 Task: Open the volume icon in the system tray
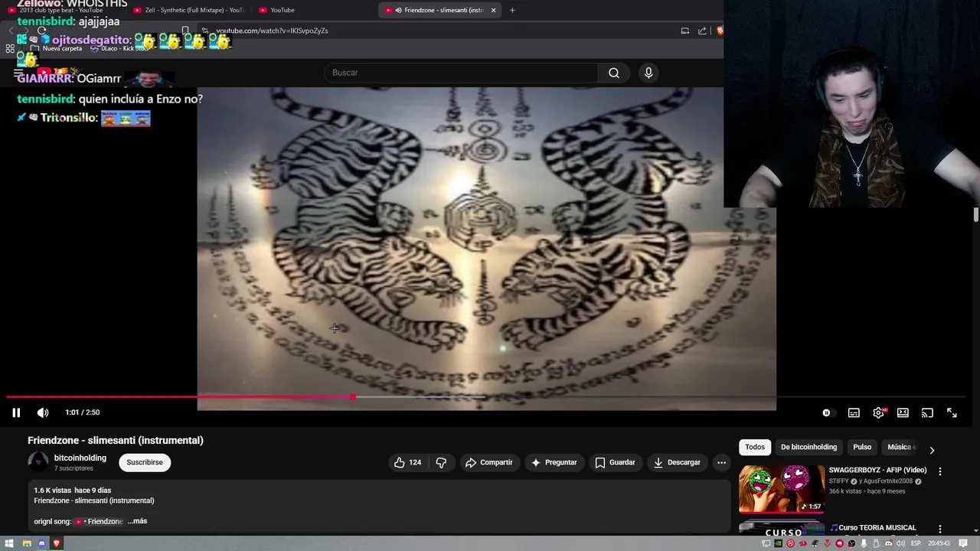901,543
